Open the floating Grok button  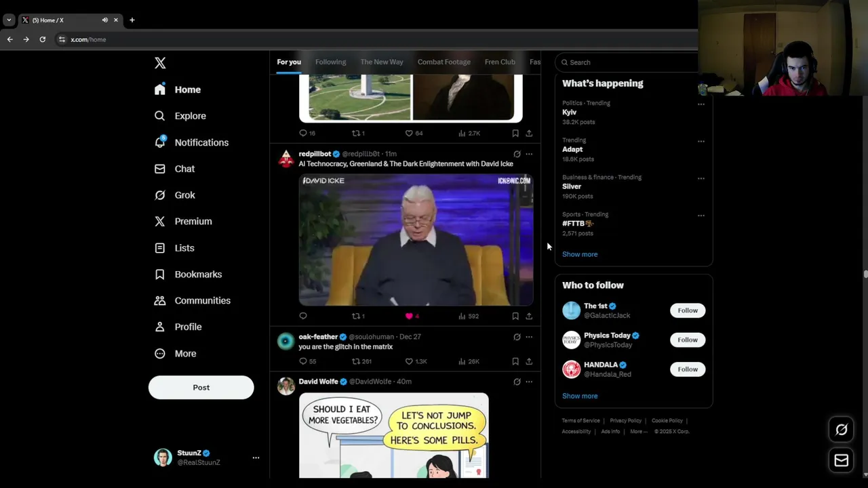[842, 429]
